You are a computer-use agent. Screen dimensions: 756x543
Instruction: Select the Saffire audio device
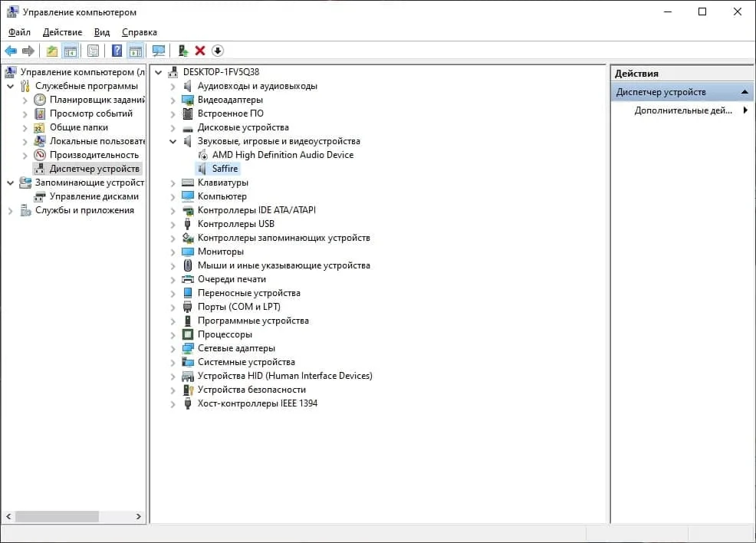coord(225,169)
